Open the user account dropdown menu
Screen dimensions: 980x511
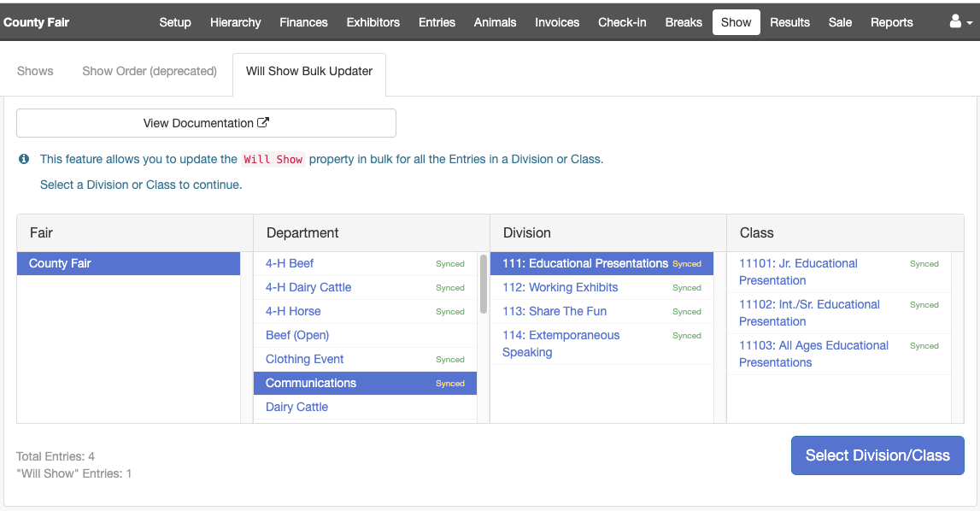(x=959, y=22)
